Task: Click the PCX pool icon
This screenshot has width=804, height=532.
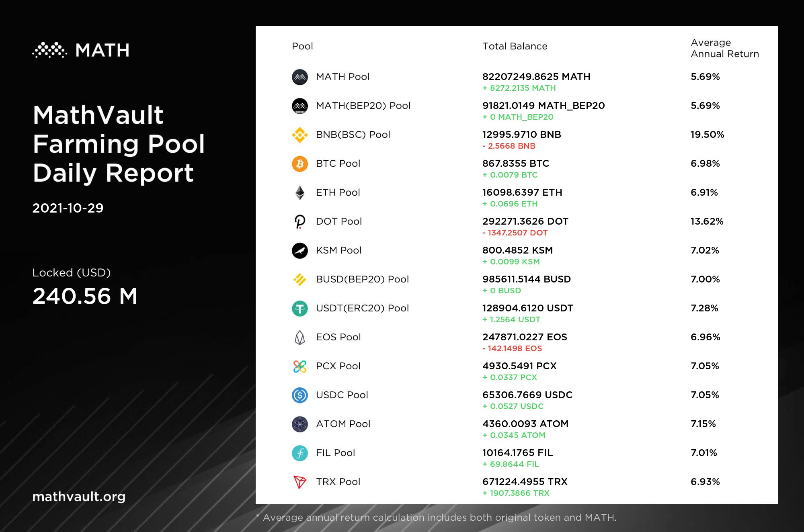Action: 299,366
